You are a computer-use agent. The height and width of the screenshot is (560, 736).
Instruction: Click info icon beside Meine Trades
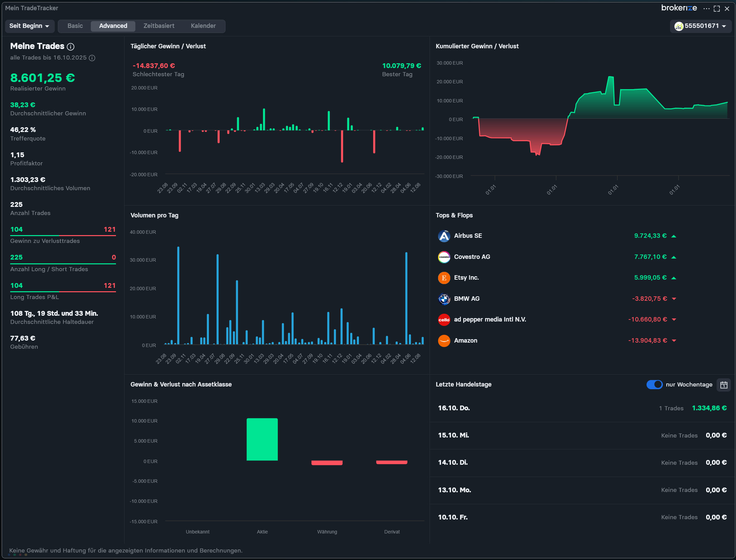(x=71, y=47)
